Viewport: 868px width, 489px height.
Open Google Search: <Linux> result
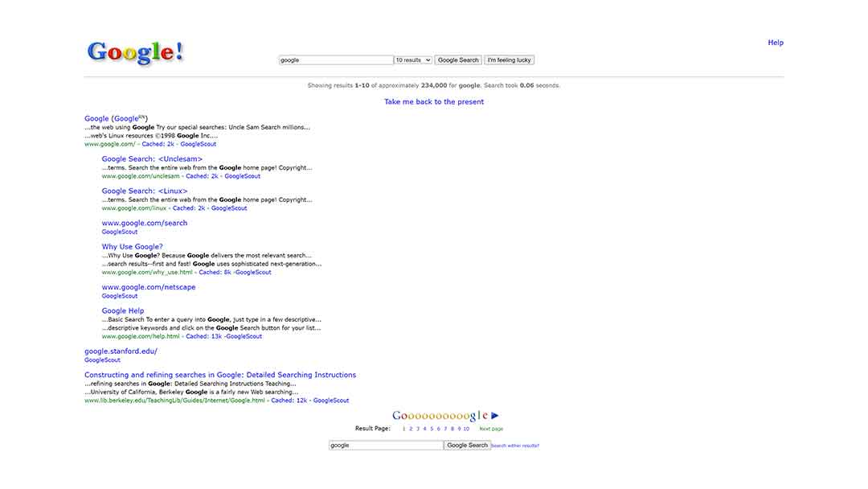click(145, 191)
